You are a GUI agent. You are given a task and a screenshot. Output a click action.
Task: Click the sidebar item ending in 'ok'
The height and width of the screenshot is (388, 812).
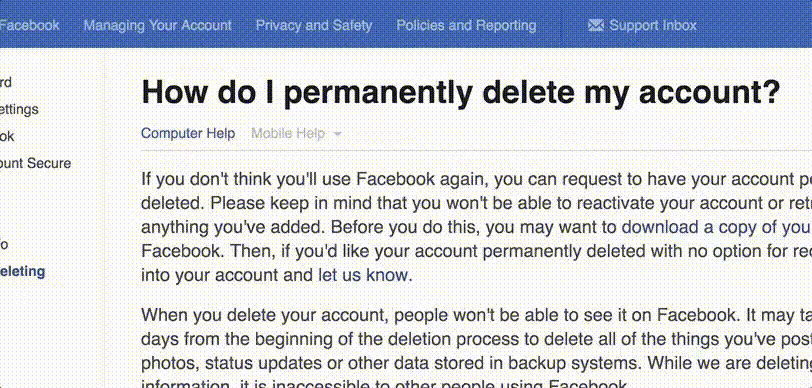click(x=7, y=136)
